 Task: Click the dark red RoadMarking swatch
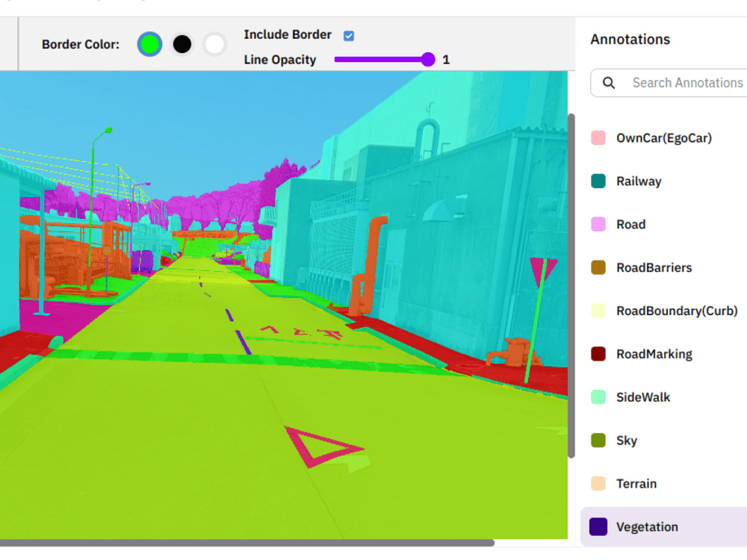click(598, 354)
